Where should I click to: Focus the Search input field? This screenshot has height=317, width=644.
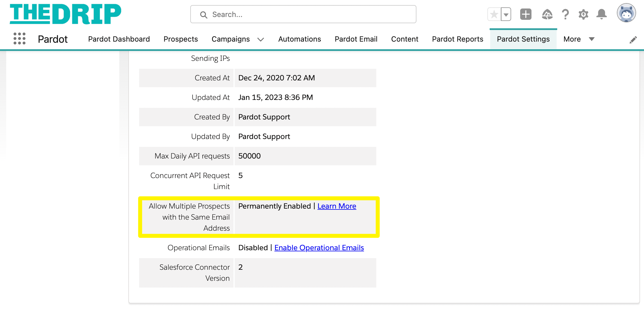(x=303, y=14)
